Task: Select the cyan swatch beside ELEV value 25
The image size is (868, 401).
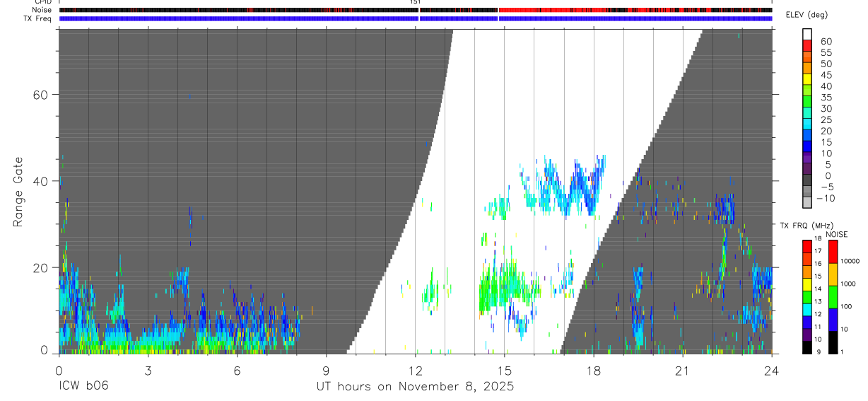Action: (x=807, y=124)
